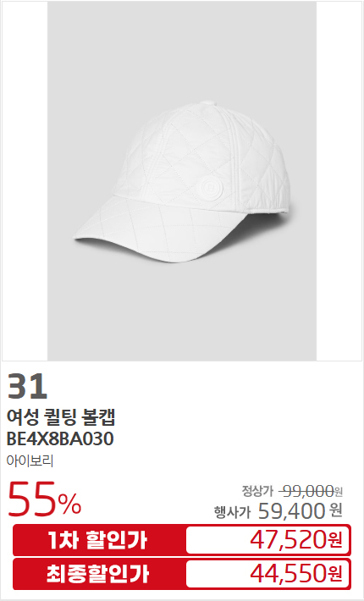This screenshot has width=364, height=601.
Task: Open the white quilted ball cap image
Action: coord(182,181)
